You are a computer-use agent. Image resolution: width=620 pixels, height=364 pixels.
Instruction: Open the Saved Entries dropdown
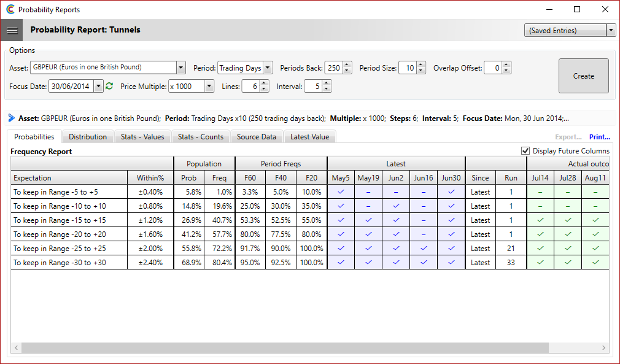pos(610,31)
